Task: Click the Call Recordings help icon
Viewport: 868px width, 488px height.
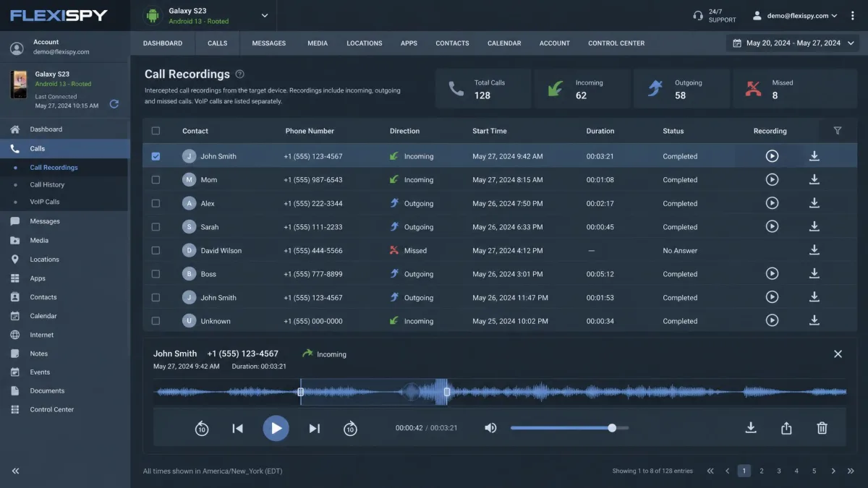Action: [240, 74]
